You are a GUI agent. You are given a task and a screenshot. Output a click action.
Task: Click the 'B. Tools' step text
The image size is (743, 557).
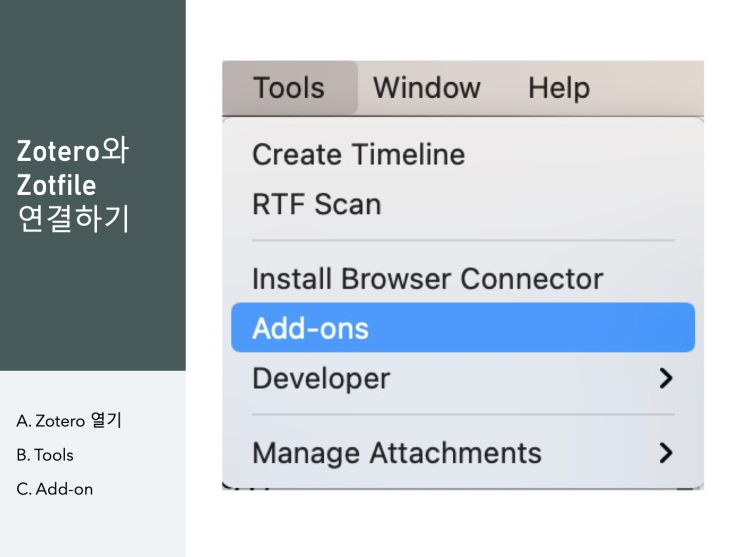45,455
